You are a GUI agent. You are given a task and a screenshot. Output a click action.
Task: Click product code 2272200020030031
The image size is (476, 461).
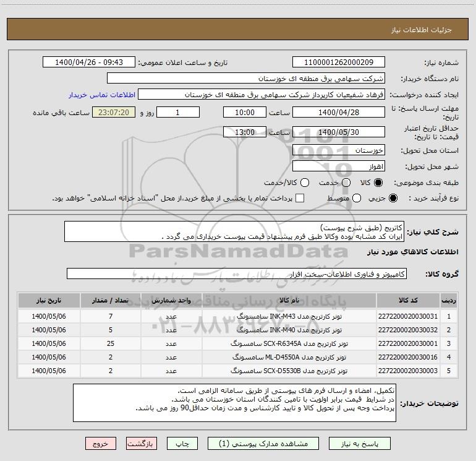click(408, 316)
